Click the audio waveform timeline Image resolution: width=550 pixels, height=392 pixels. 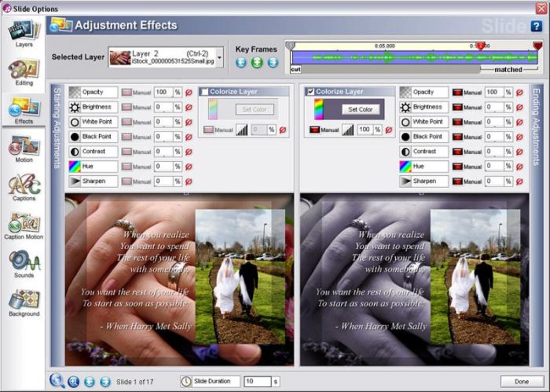point(415,58)
